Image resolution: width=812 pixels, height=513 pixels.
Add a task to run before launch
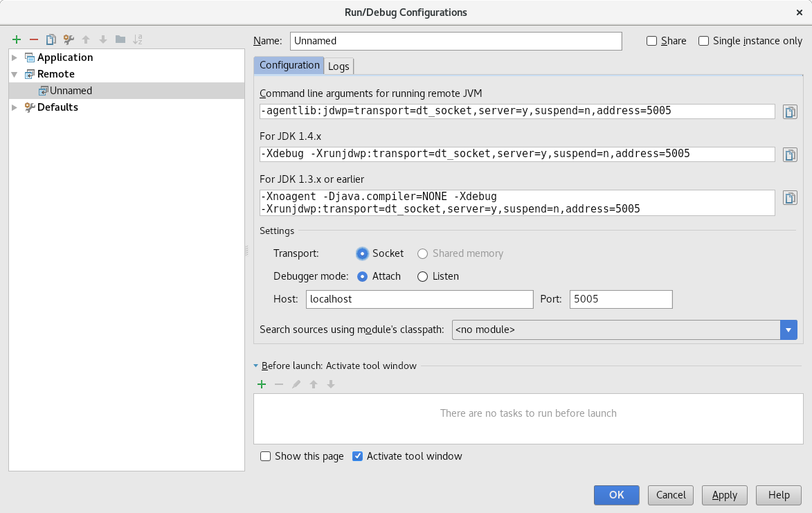pos(262,384)
